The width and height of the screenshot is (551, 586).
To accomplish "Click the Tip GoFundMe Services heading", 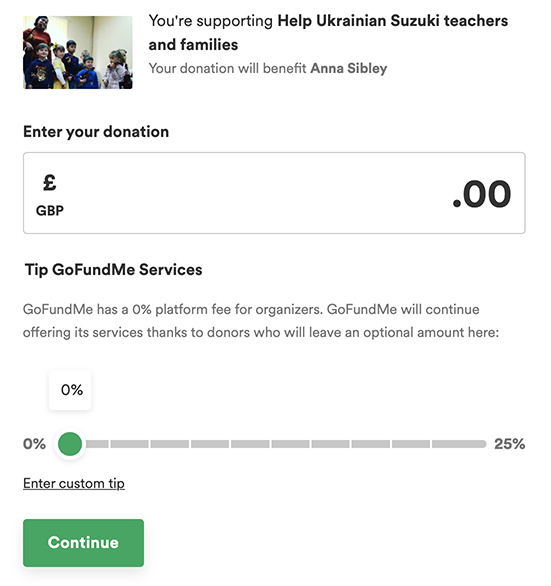I will tap(114, 270).
